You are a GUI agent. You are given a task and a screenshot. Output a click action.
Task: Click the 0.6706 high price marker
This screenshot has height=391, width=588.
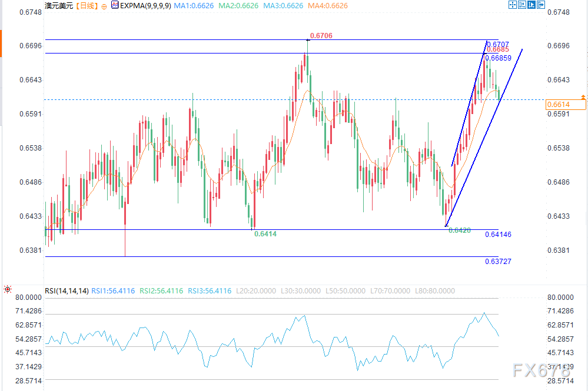321,36
